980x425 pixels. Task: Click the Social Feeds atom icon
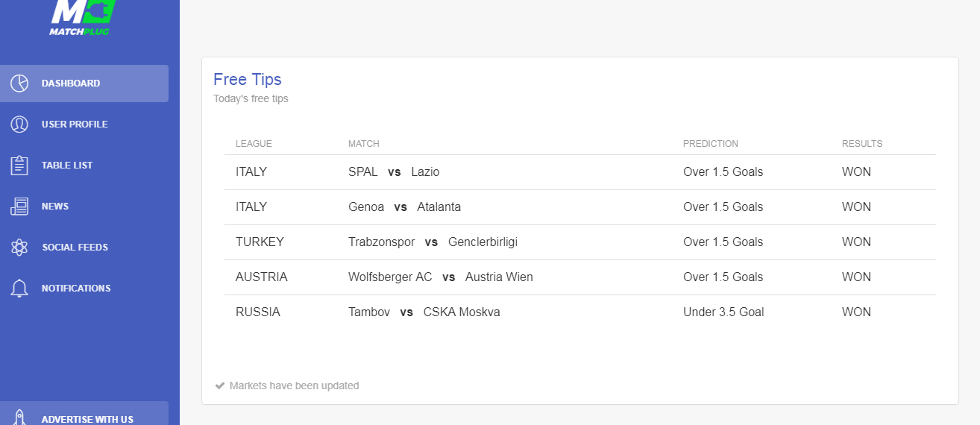click(x=19, y=248)
